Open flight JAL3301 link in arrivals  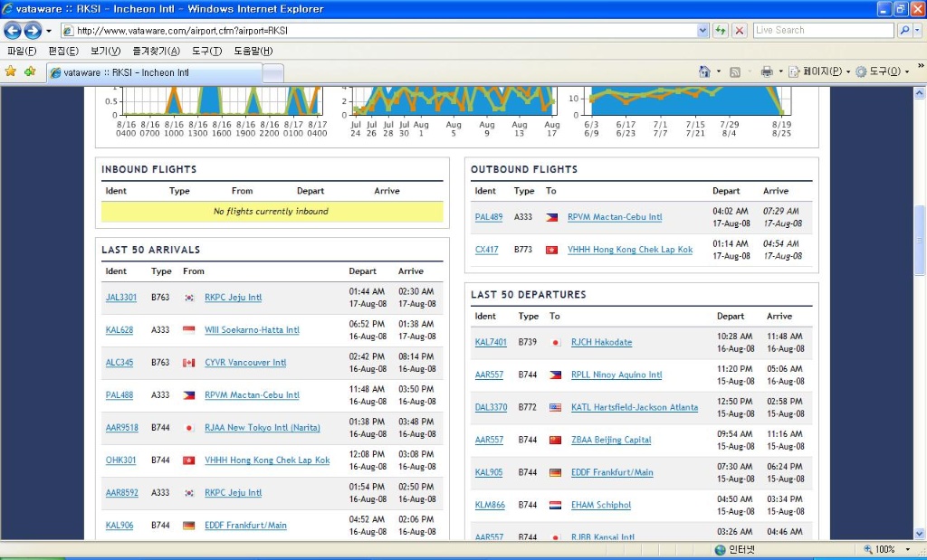coord(120,298)
